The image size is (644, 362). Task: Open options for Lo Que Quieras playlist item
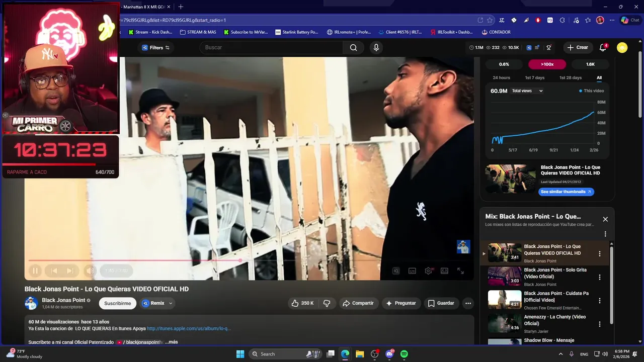599,254
